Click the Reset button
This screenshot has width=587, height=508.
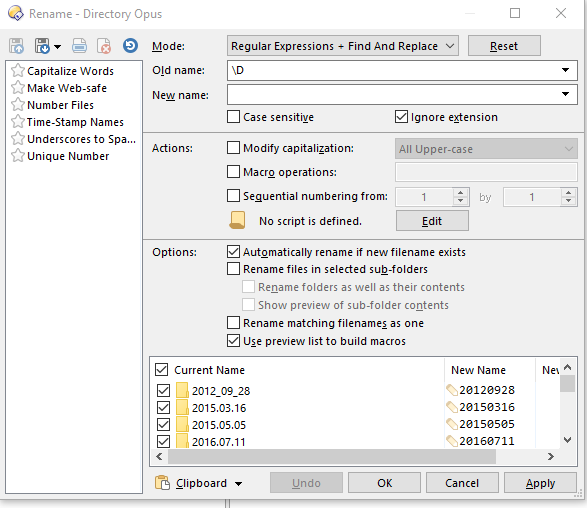pos(504,46)
